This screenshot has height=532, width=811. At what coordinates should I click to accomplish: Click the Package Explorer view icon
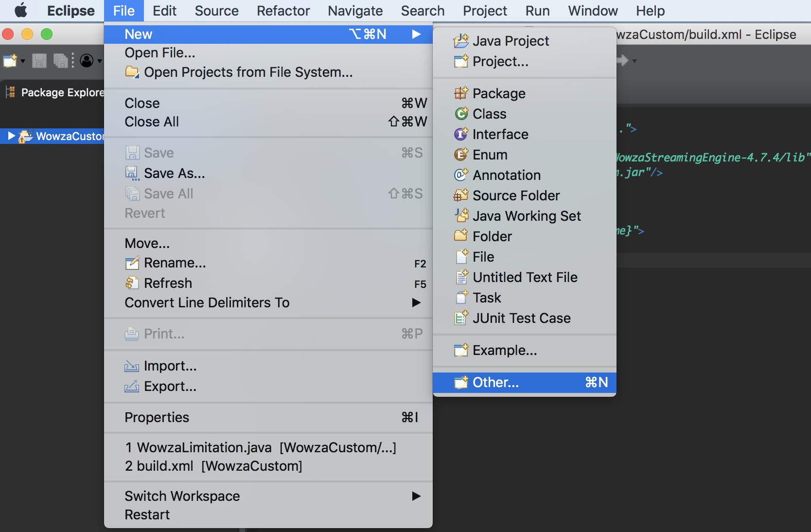coord(11,92)
